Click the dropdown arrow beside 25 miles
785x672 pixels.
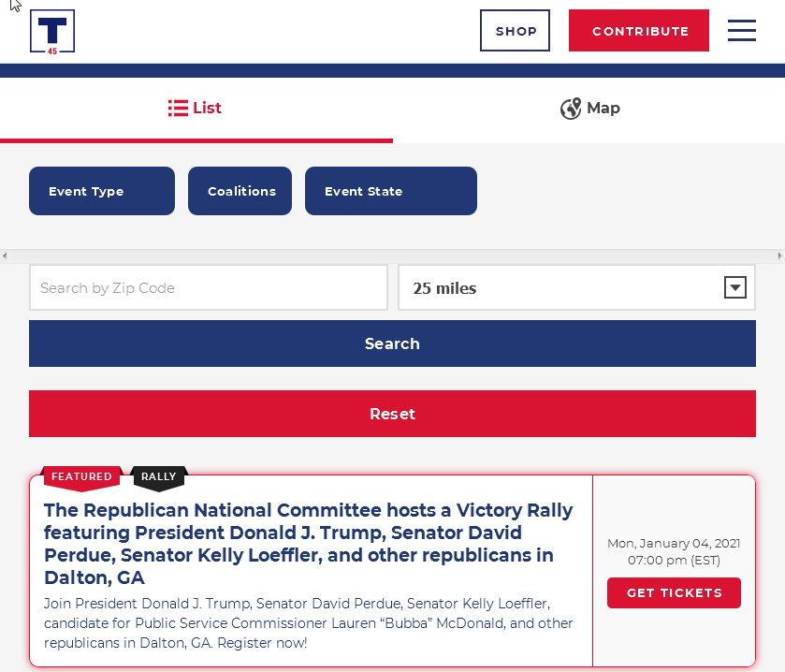(734, 287)
